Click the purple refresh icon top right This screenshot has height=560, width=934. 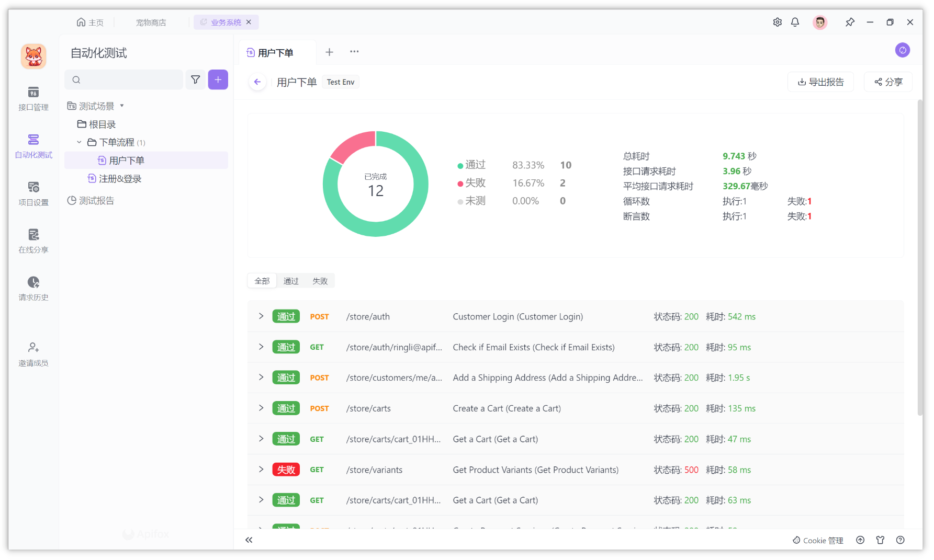(x=903, y=50)
